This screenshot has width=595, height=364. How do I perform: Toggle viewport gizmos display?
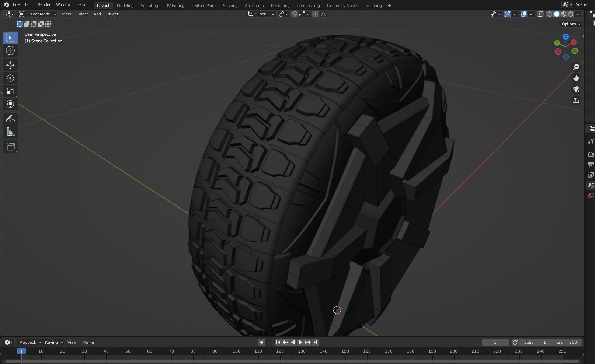507,14
